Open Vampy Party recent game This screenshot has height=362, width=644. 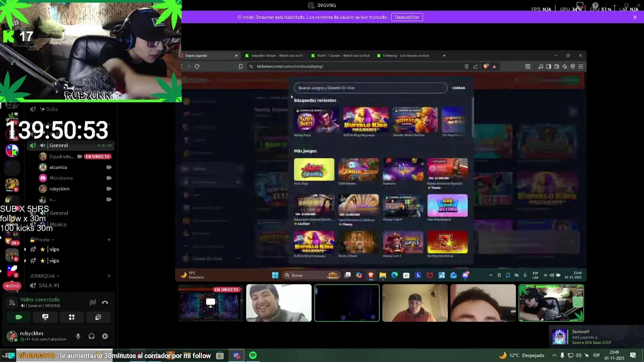(x=316, y=120)
